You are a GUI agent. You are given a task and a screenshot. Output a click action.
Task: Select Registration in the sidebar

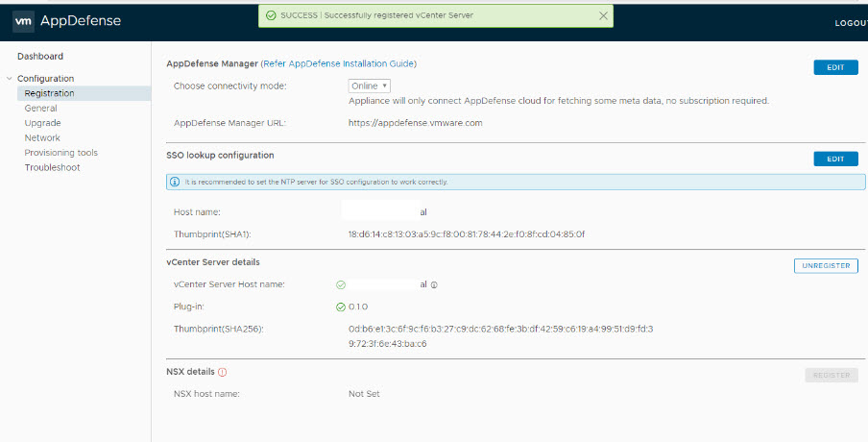(x=49, y=93)
